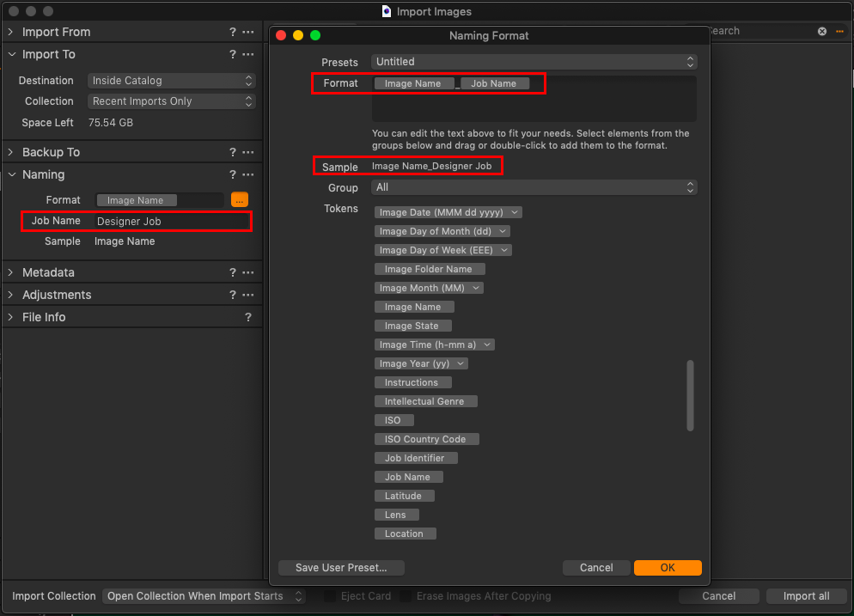
Task: Clear the search field using the X icon
Action: click(822, 31)
